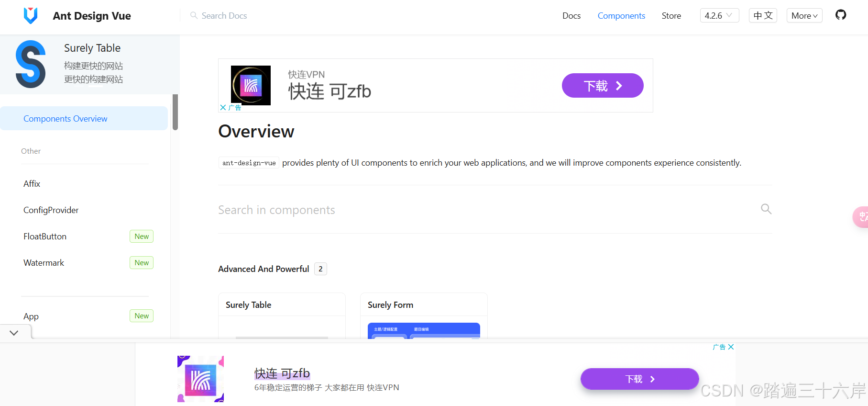868x406 pixels.
Task: Click the New badge beside App
Action: click(x=142, y=316)
